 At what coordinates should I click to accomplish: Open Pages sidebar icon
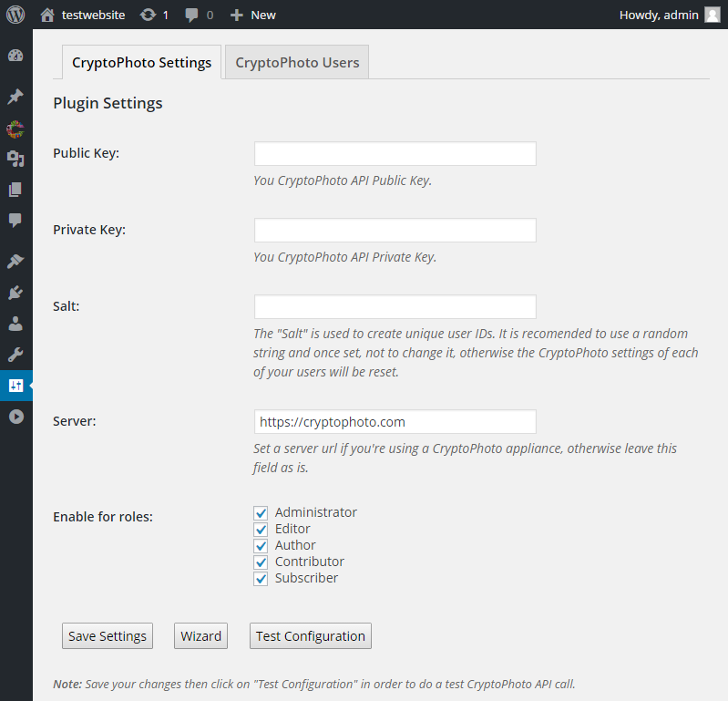[x=15, y=190]
